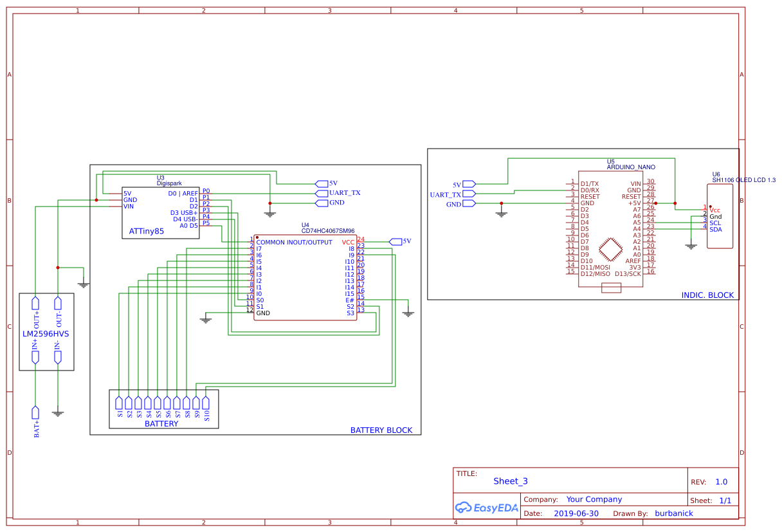Viewport: 782px width, 532px height.
Task: Select the ATTiny85 Digispark symbol
Action: point(160,212)
